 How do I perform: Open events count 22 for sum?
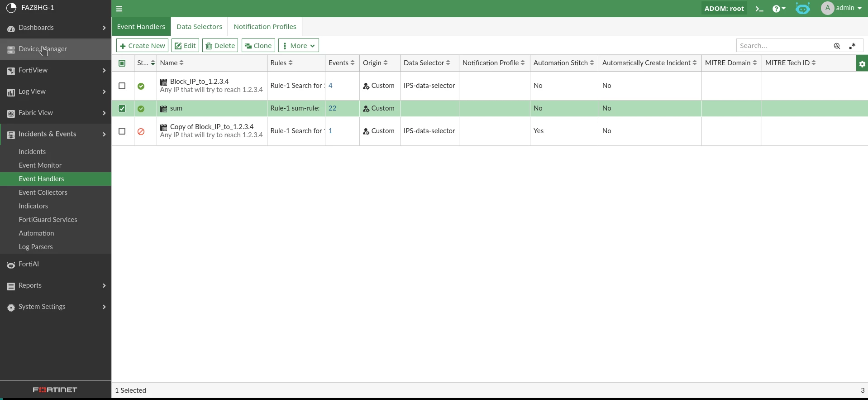pos(333,108)
